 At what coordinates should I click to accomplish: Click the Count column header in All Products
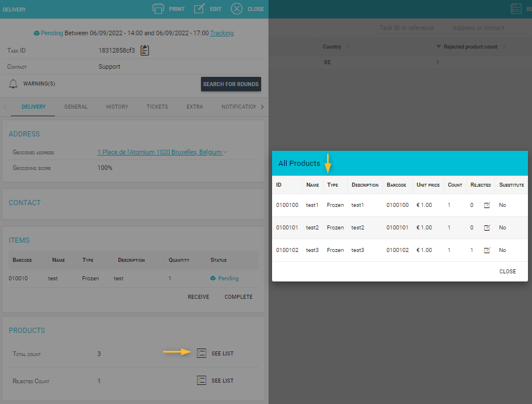[x=455, y=185]
